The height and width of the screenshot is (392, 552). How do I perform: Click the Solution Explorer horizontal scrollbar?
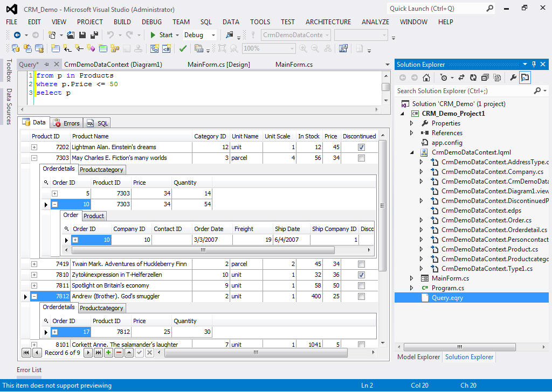coord(459,347)
